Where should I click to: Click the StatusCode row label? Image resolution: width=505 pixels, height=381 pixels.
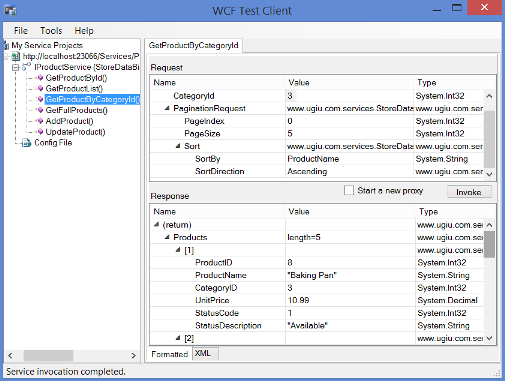pyautogui.click(x=217, y=313)
